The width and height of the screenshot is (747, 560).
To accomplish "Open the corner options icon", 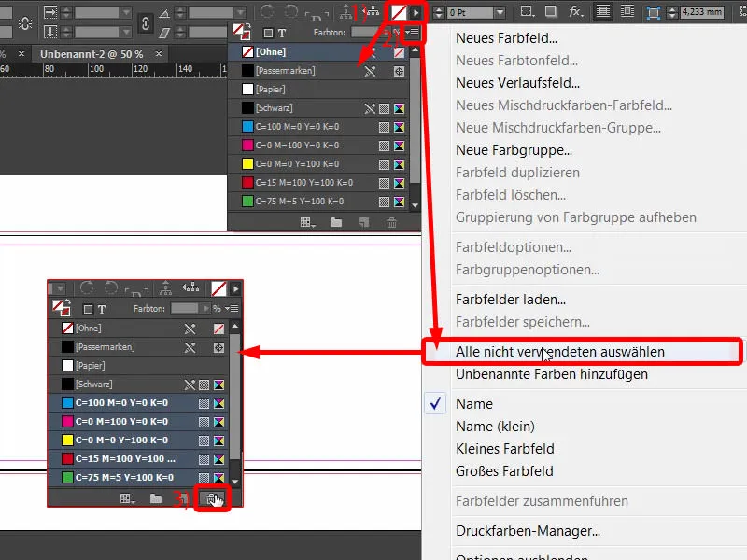I will tap(527, 11).
